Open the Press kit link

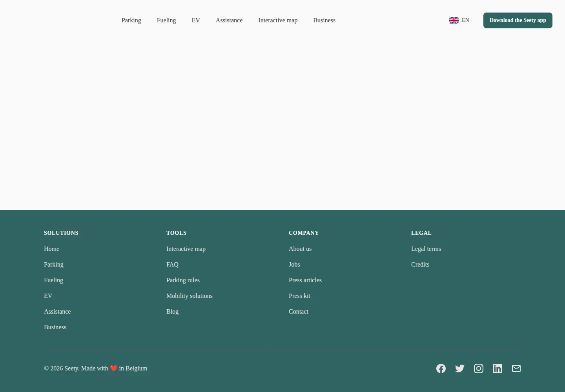[299, 296]
